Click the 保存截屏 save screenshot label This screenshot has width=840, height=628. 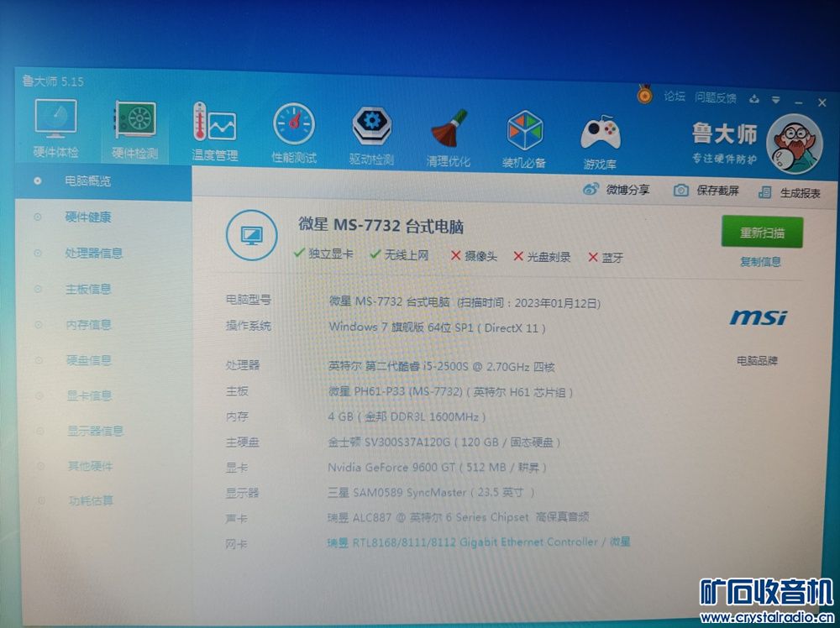click(x=717, y=191)
